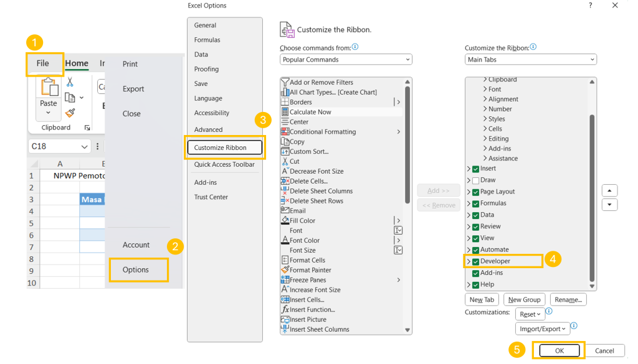
Task: Toggle the Developer tab checkbox
Action: tap(476, 261)
